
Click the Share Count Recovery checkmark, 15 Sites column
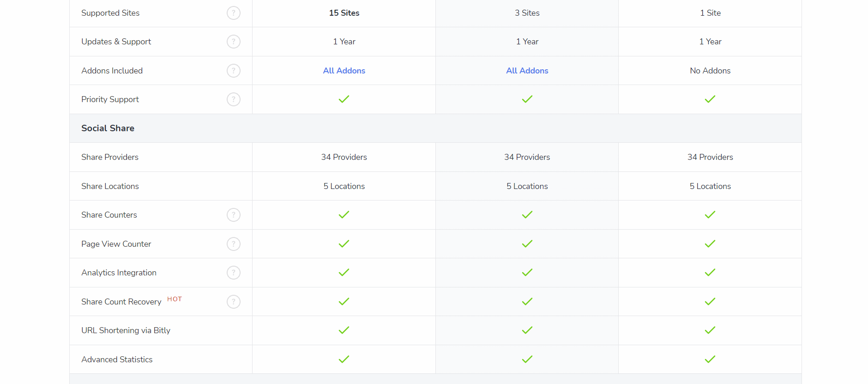click(344, 302)
